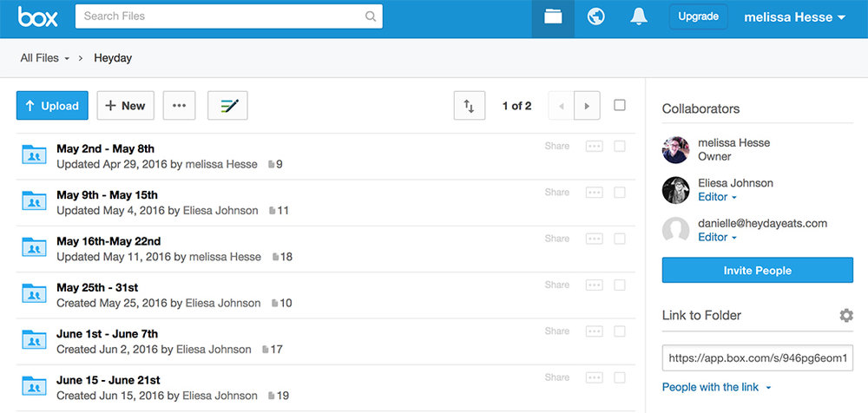Open more options for May 16th-May 22nd
Screen dimensions: 868x413
pos(594,239)
